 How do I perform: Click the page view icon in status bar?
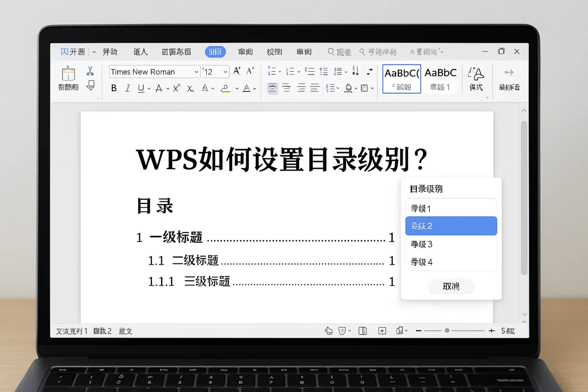(x=362, y=330)
